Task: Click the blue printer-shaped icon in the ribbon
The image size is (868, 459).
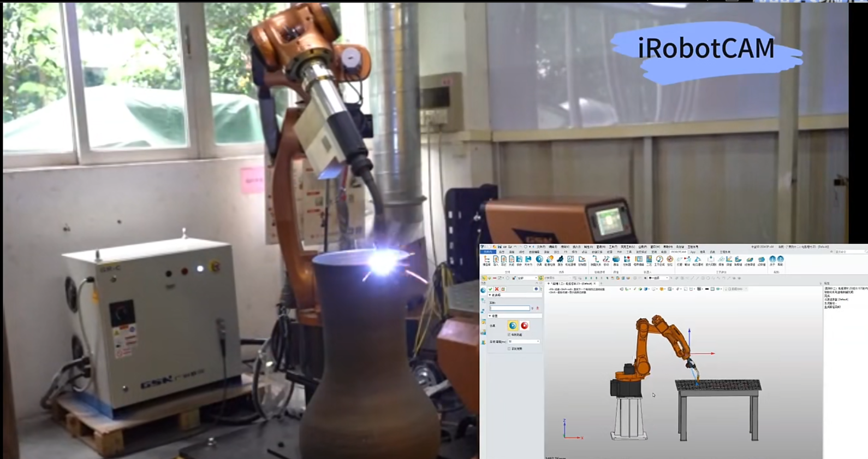Action: click(616, 260)
